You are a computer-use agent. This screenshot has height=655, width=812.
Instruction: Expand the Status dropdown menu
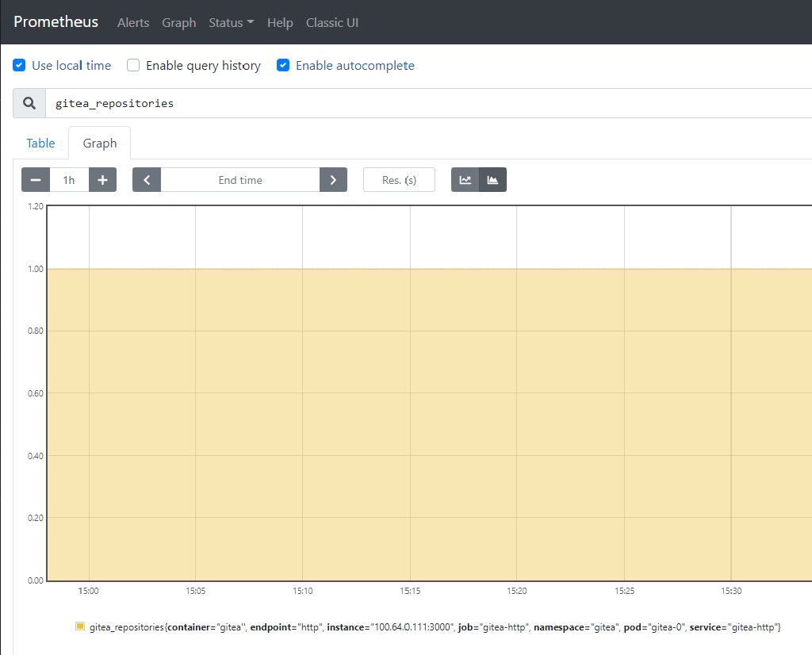[232, 23]
